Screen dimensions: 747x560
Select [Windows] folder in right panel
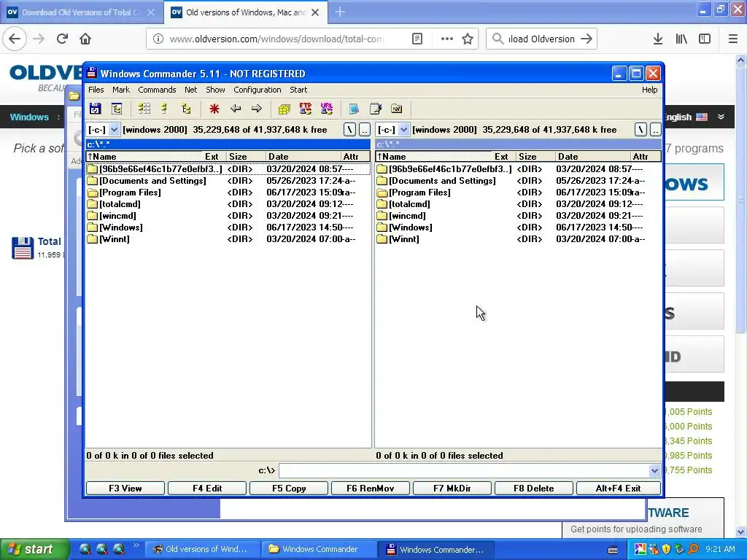[518, 227]
